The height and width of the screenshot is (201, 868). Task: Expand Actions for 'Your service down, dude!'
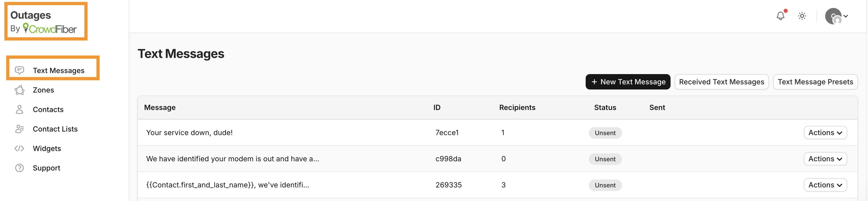tap(825, 133)
